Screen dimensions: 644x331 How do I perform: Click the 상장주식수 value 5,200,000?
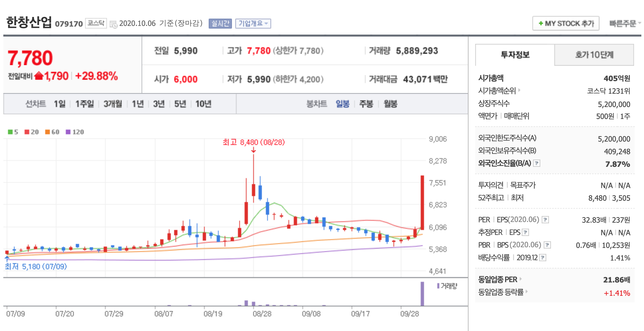pyautogui.click(x=614, y=104)
